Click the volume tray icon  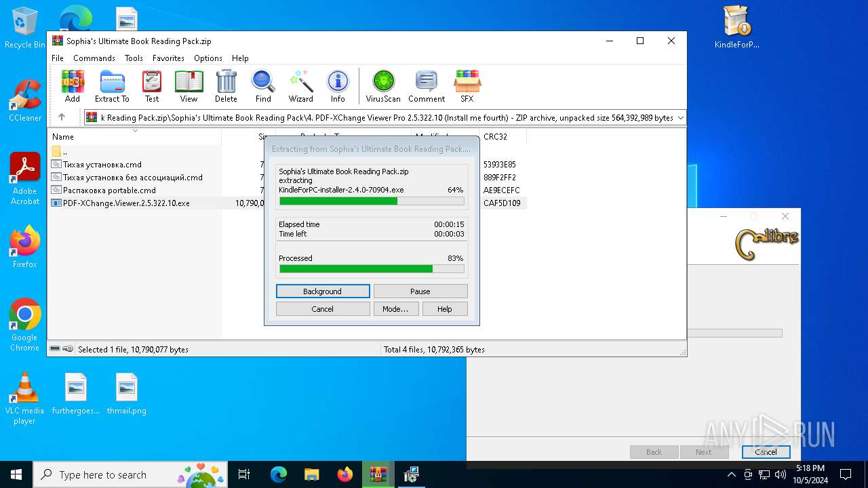click(x=781, y=474)
